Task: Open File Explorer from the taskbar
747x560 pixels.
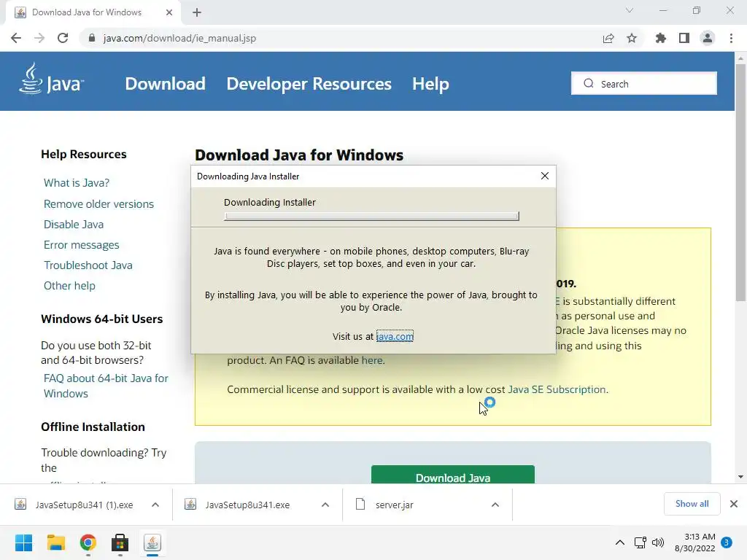Action: click(55, 542)
